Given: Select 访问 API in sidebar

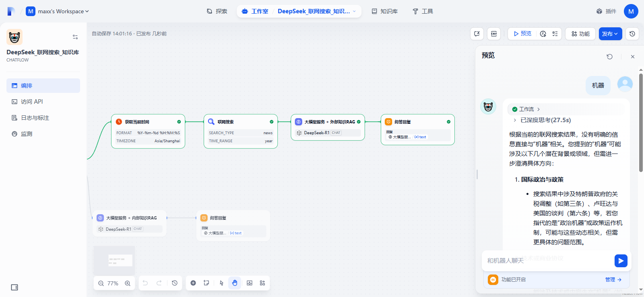Looking at the screenshot, I should pos(43,102).
